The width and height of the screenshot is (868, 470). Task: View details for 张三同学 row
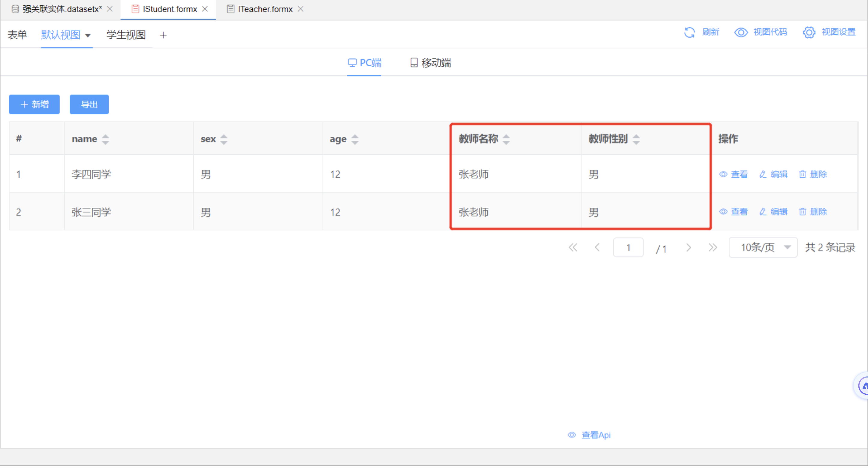[x=734, y=212]
